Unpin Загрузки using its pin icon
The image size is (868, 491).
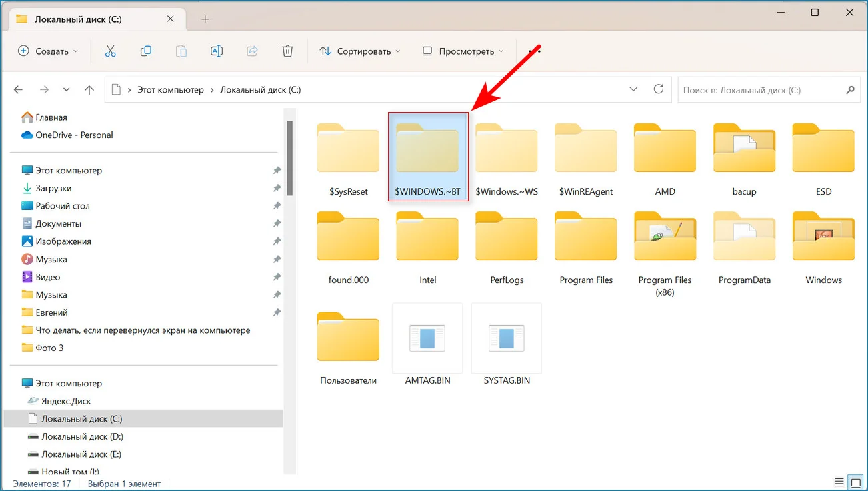coord(277,188)
